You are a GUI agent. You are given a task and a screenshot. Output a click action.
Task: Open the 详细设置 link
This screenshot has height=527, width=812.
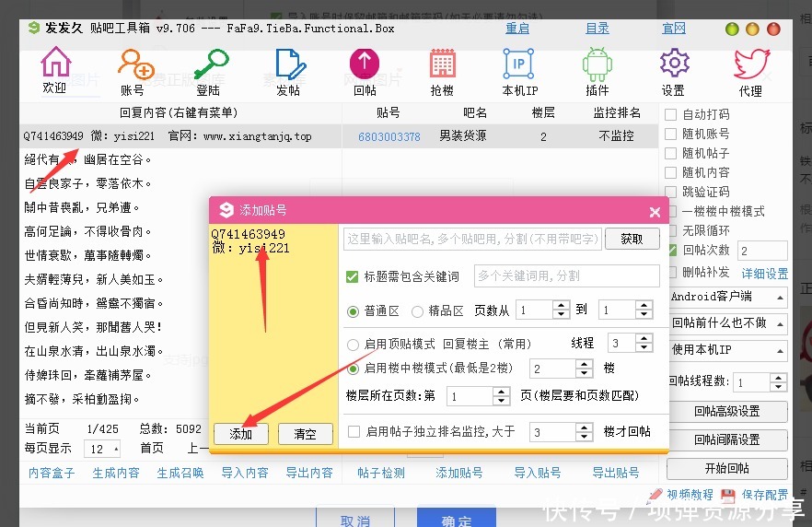[x=765, y=275]
